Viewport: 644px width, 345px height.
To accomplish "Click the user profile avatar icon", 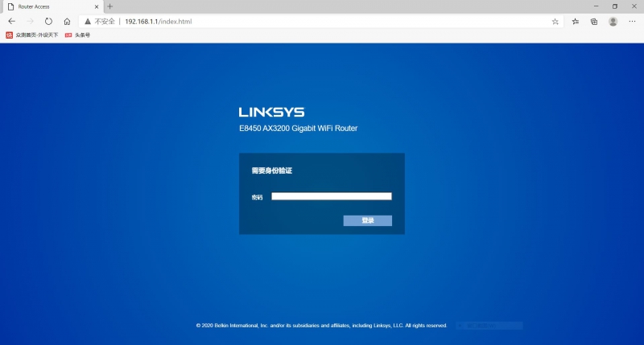I will [613, 22].
